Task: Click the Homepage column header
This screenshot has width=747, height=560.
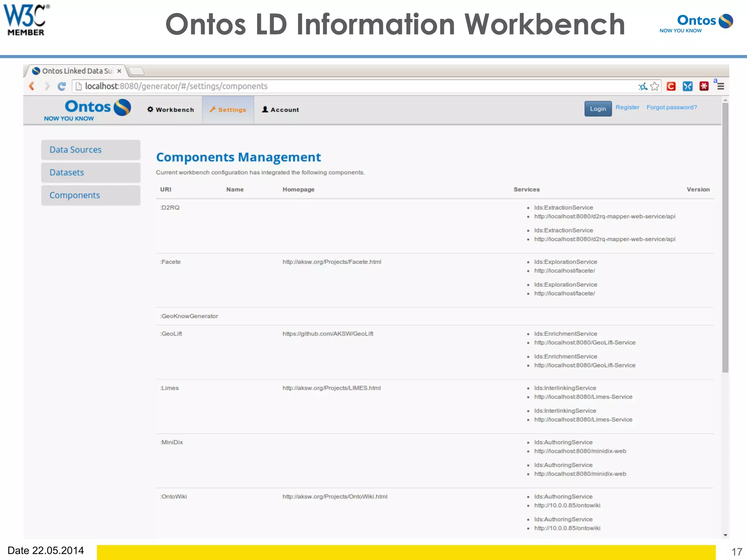Action: coord(298,190)
